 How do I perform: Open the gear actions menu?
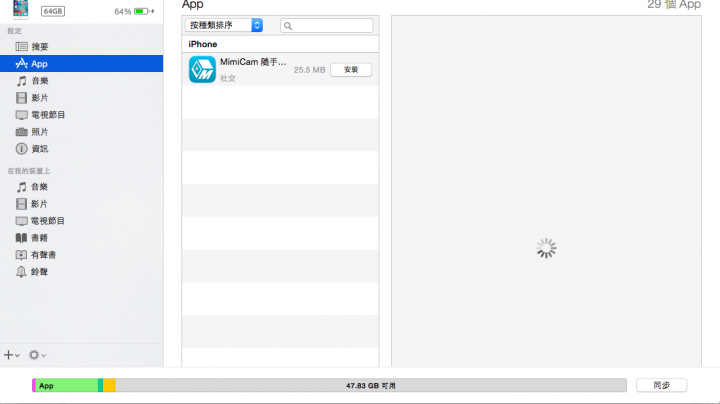tap(37, 355)
